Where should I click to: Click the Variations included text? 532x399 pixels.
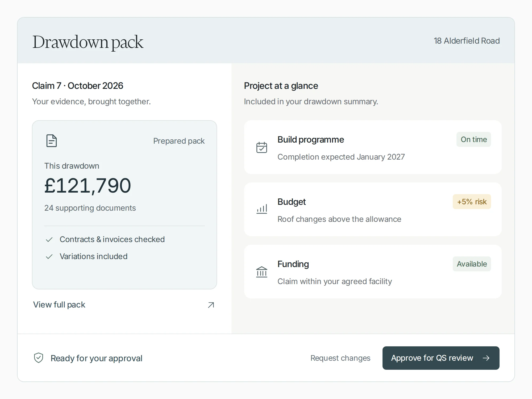click(93, 256)
